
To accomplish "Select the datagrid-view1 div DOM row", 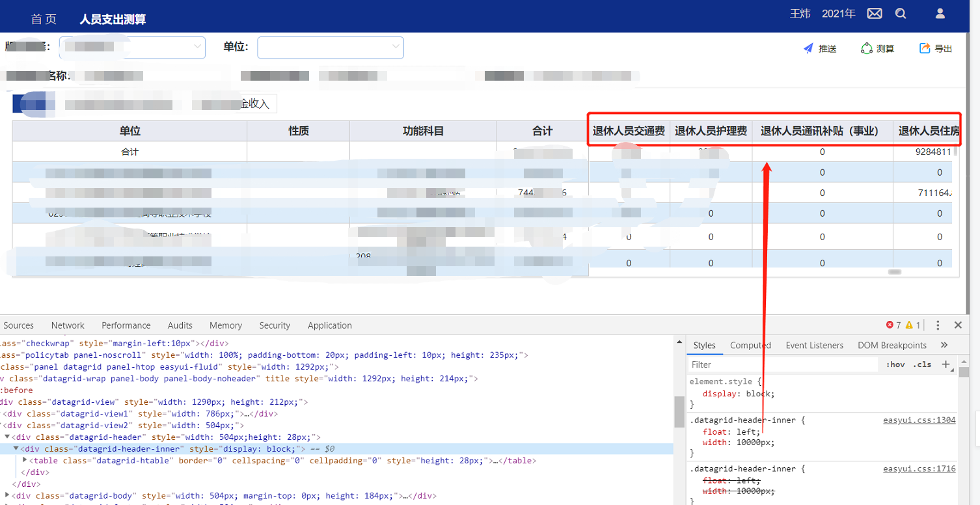I will point(336,413).
